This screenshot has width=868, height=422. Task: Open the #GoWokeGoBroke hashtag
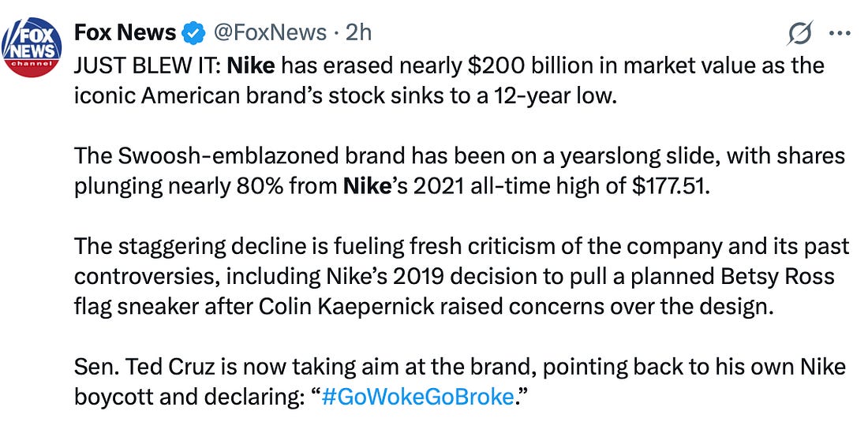tap(417, 397)
